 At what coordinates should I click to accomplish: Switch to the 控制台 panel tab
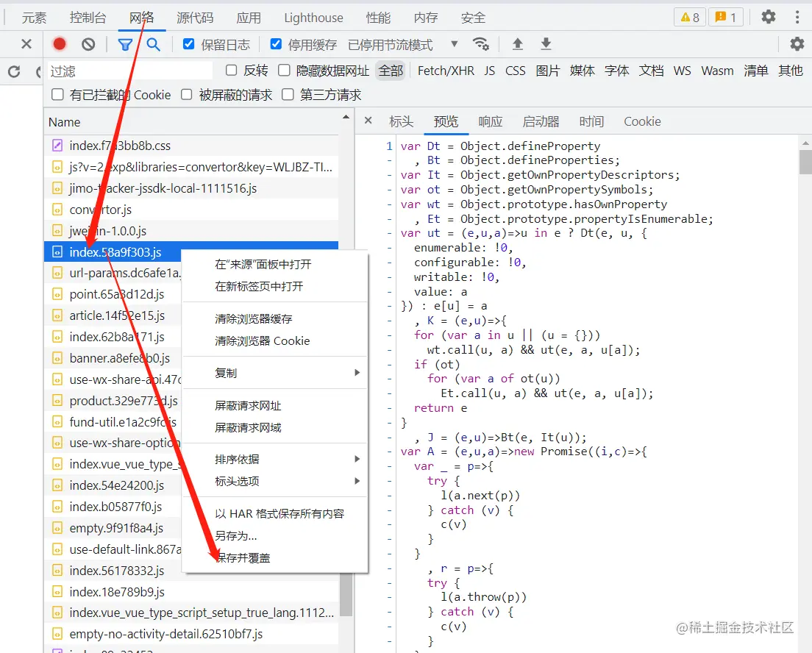(88, 18)
